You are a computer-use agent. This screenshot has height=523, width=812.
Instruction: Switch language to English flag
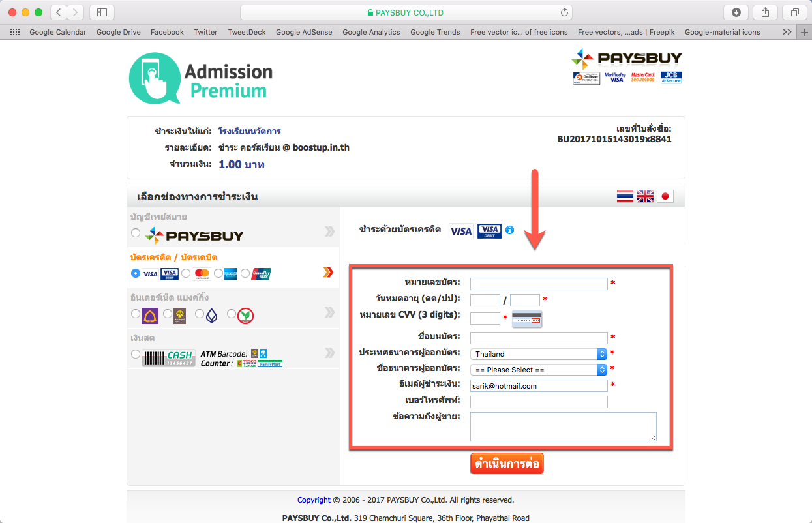pos(645,196)
